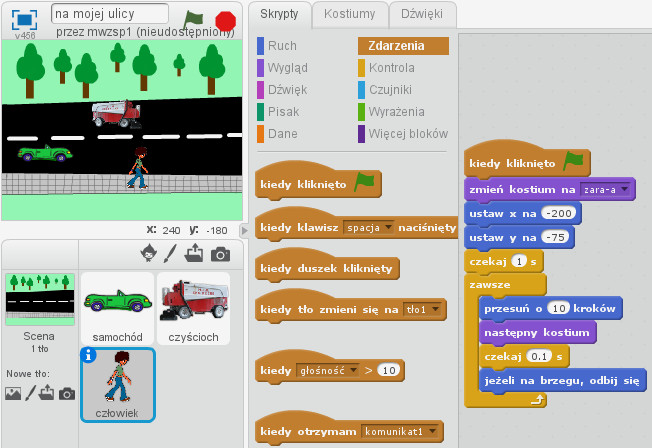The width and height of the screenshot is (652, 448).
Task: Choose backdrop from library icon
Action: click(13, 394)
